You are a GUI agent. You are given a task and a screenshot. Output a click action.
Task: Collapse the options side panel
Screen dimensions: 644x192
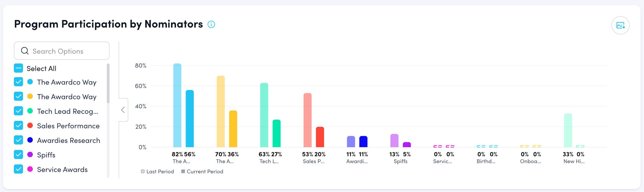coord(123,110)
